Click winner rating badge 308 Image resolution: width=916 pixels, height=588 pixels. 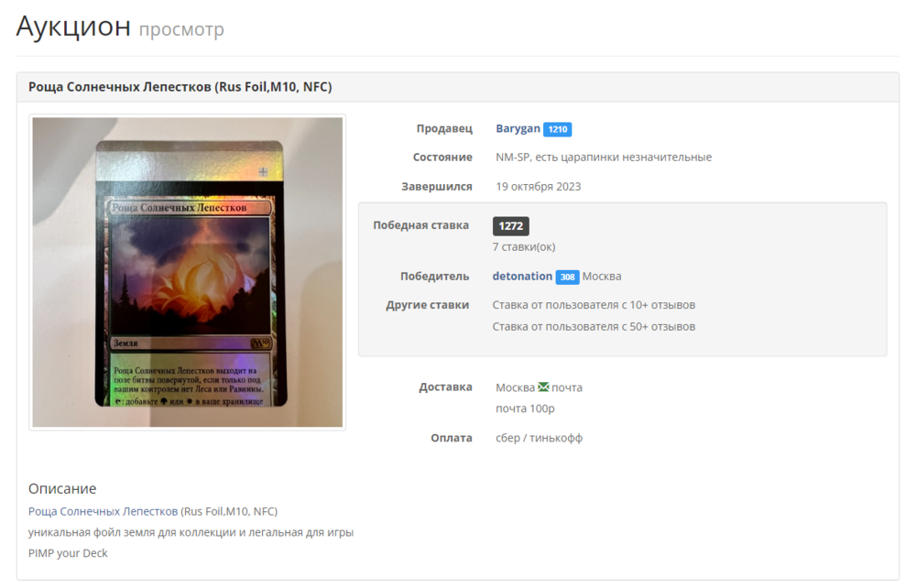tap(567, 277)
